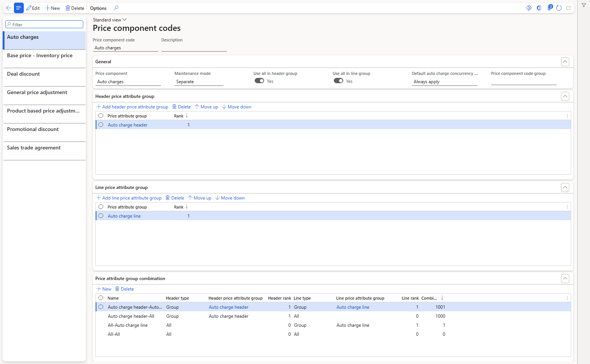
Task: Open the Options menu
Action: [98, 8]
